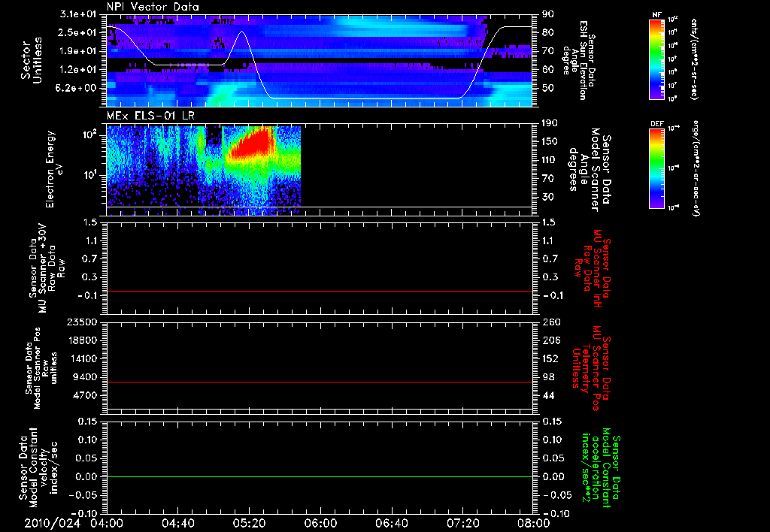This screenshot has height=532, width=770.
Task: Click the 3.1e+01 sector tick value
Action: point(79,14)
